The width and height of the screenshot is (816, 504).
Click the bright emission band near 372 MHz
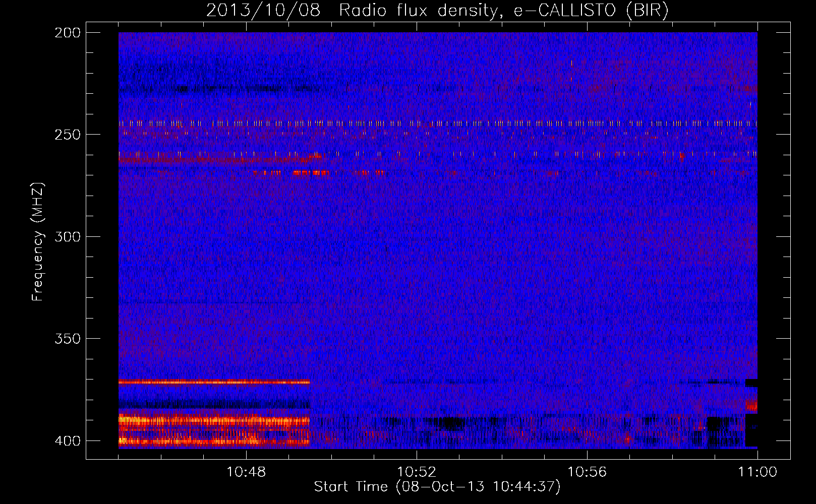click(x=214, y=382)
